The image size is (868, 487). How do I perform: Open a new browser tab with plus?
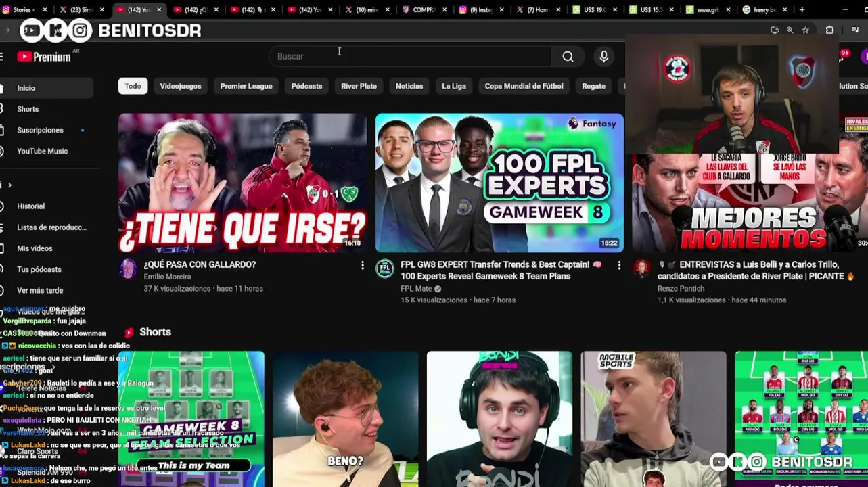(x=802, y=10)
